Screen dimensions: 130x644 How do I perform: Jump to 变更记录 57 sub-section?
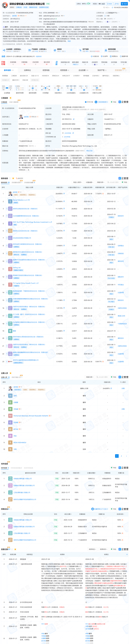pyautogui.click(x=66, y=75)
